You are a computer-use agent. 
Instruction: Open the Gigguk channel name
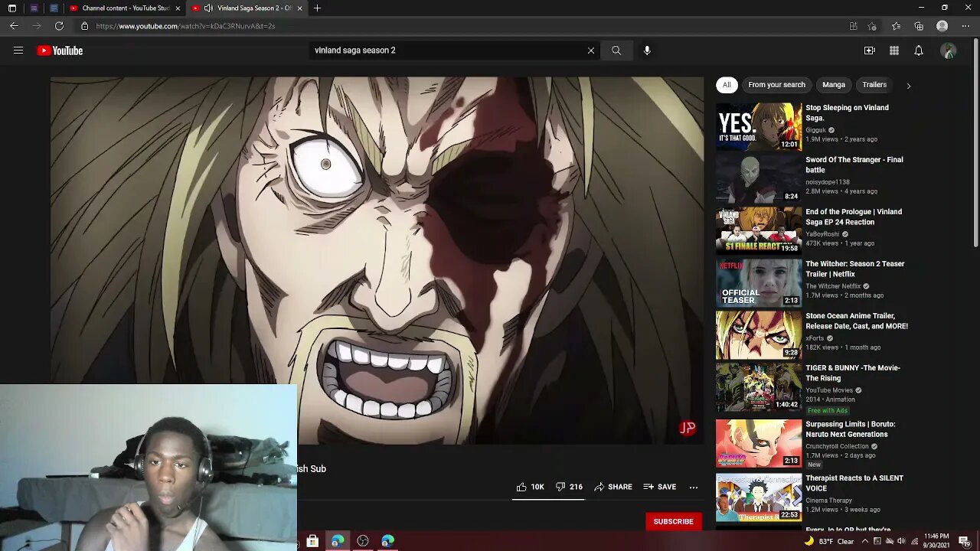(815, 130)
